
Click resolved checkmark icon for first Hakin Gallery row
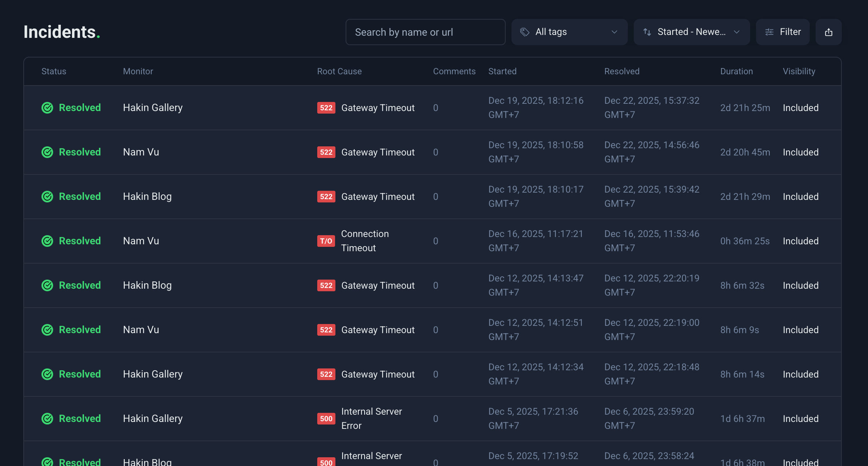[x=47, y=108]
